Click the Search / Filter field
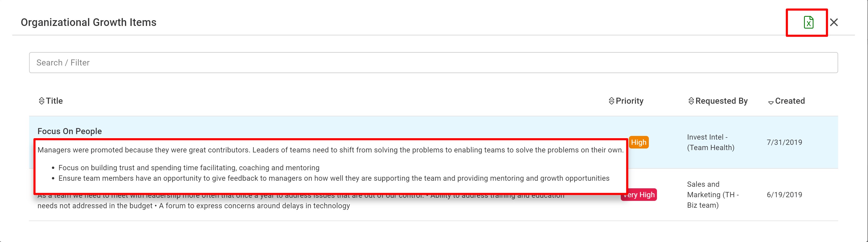The image size is (868, 242). pos(433,63)
